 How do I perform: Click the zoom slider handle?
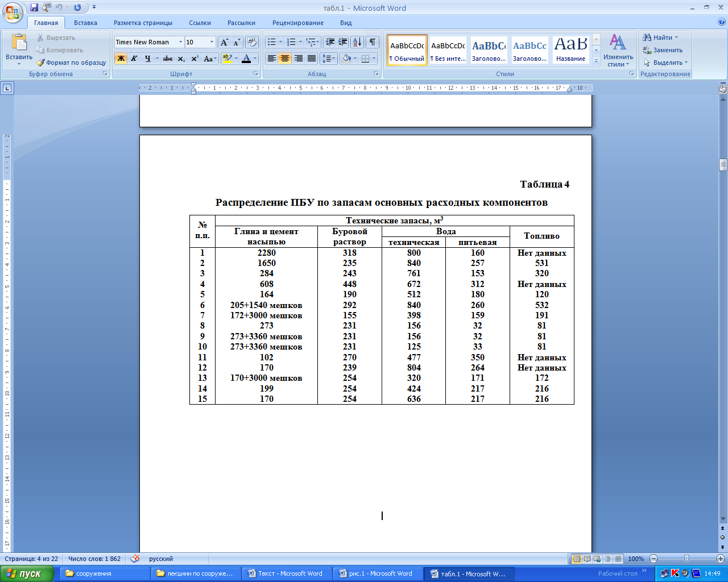[686, 559]
